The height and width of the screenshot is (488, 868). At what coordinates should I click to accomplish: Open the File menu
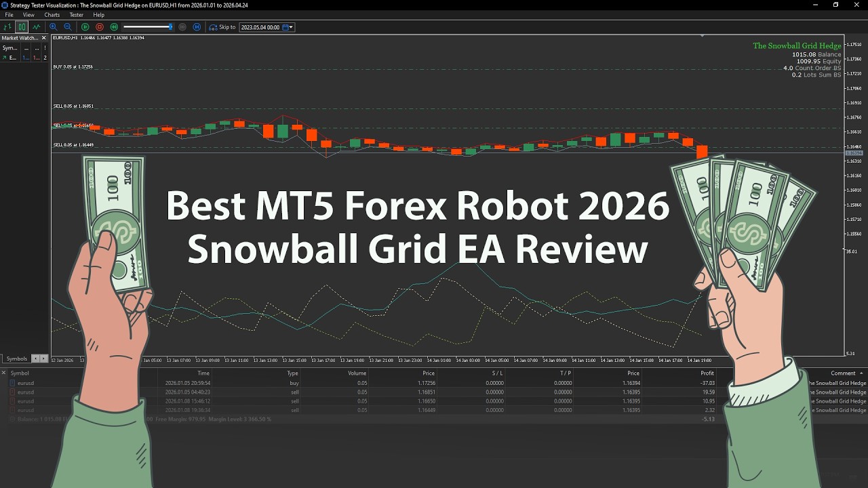click(9, 15)
